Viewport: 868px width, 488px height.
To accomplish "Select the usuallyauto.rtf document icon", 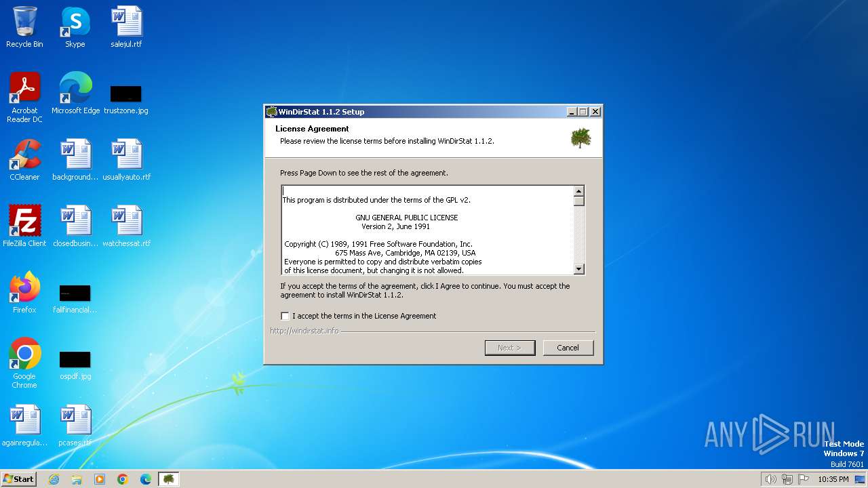I will tap(126, 160).
